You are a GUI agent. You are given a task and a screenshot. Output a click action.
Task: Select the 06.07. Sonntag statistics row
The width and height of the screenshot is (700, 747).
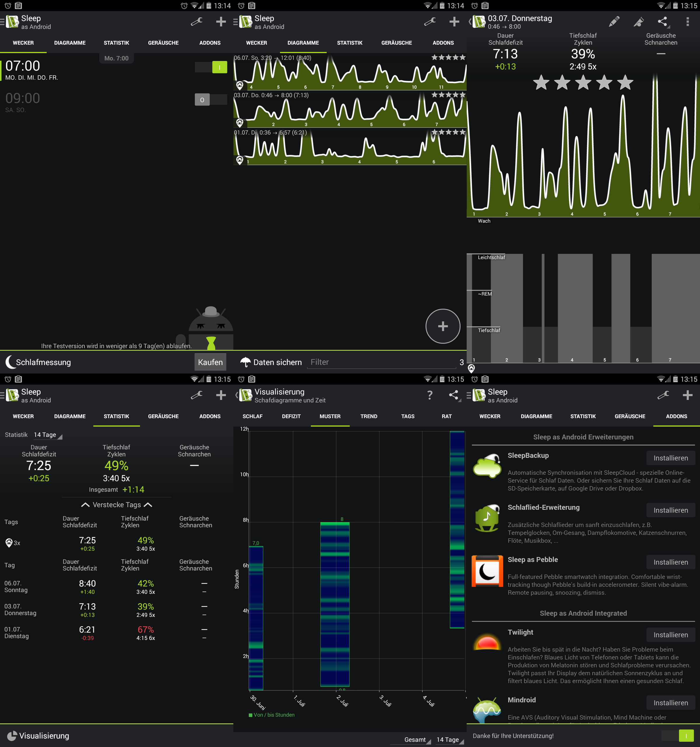click(x=116, y=587)
